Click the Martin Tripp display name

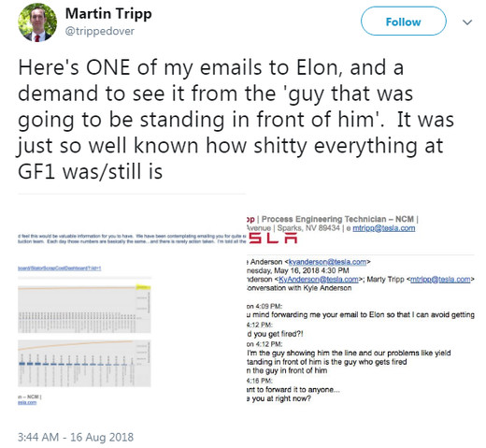108,14
